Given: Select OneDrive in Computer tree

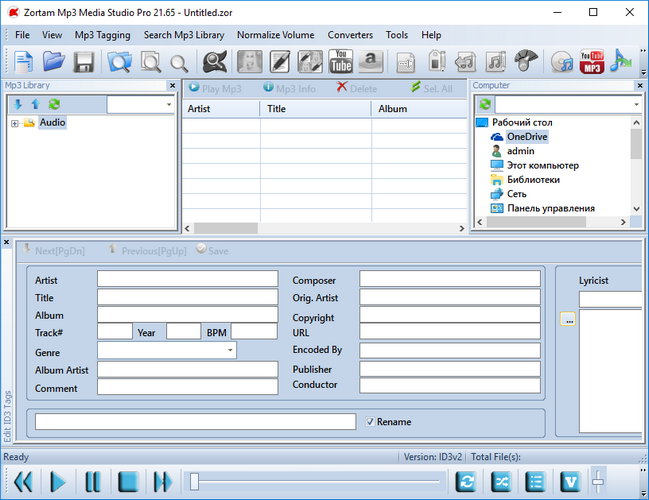Looking at the screenshot, I should [526, 137].
